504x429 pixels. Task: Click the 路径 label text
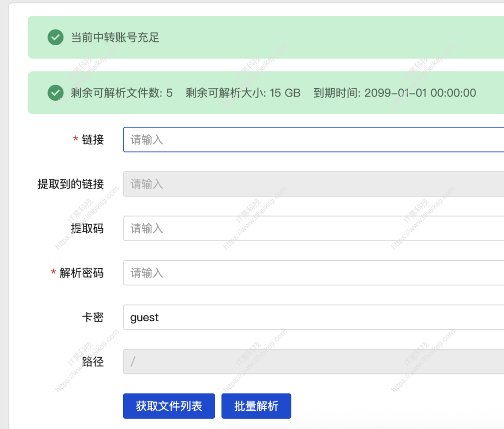93,362
